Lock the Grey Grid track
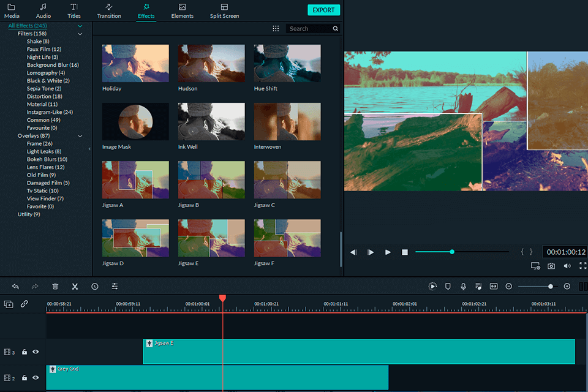The width and height of the screenshot is (588, 392). click(24, 379)
